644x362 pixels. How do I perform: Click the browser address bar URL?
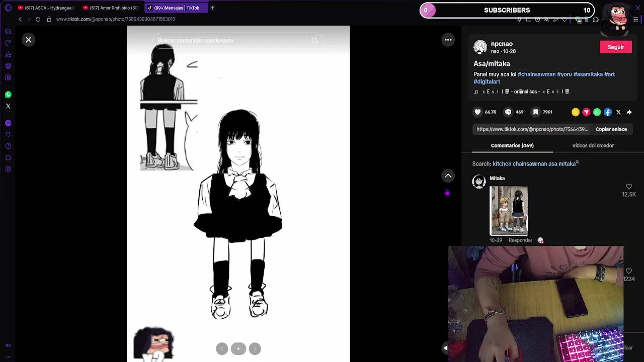(116, 19)
